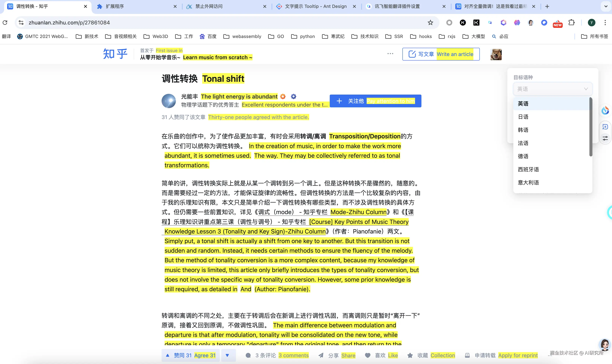
Task: Click the three-dot more options in header
Action: (x=390, y=54)
